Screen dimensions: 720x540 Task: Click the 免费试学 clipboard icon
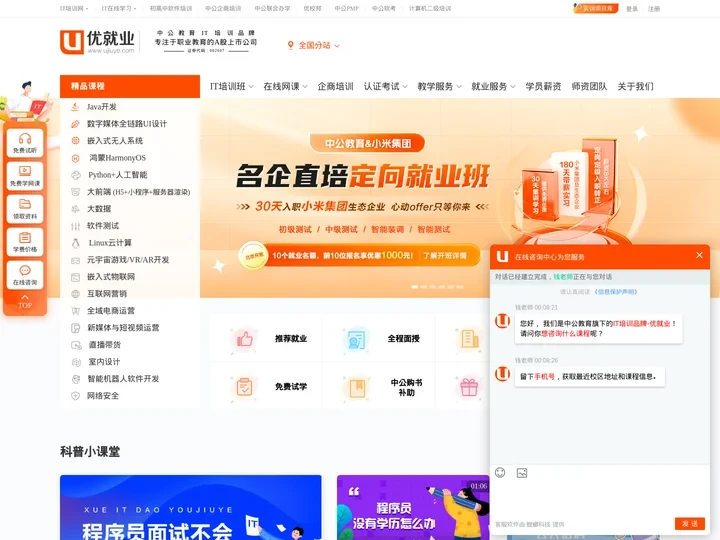click(x=244, y=387)
